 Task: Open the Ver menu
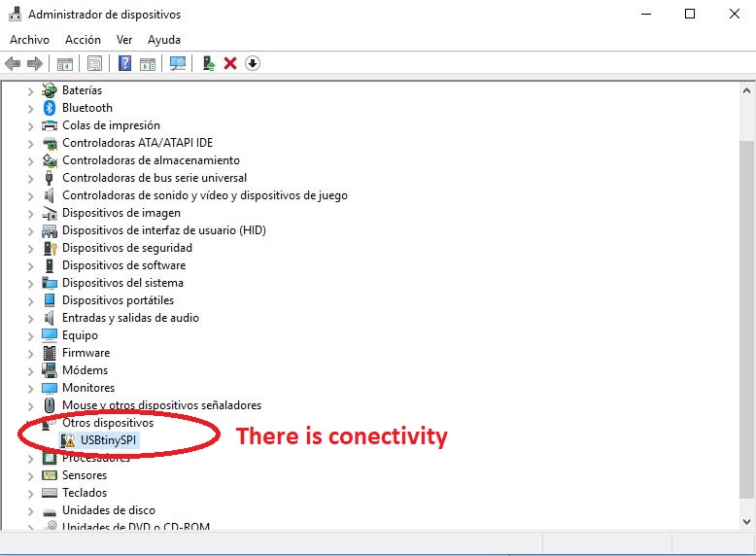tap(124, 40)
